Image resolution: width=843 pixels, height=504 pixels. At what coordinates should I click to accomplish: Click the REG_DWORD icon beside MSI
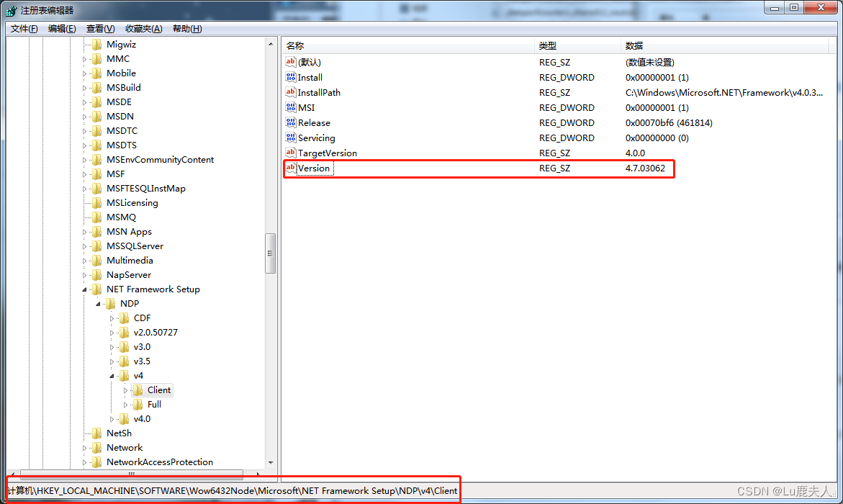291,107
